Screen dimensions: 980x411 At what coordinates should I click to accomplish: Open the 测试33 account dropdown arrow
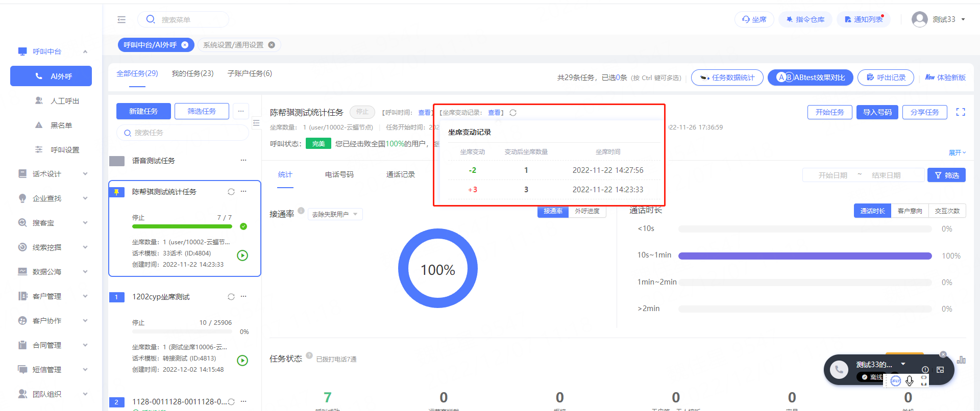[963, 19]
